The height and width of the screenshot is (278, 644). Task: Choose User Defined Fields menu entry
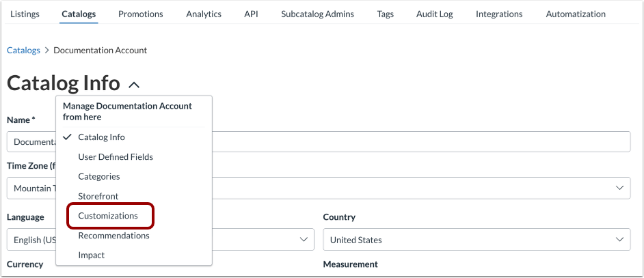(x=116, y=157)
